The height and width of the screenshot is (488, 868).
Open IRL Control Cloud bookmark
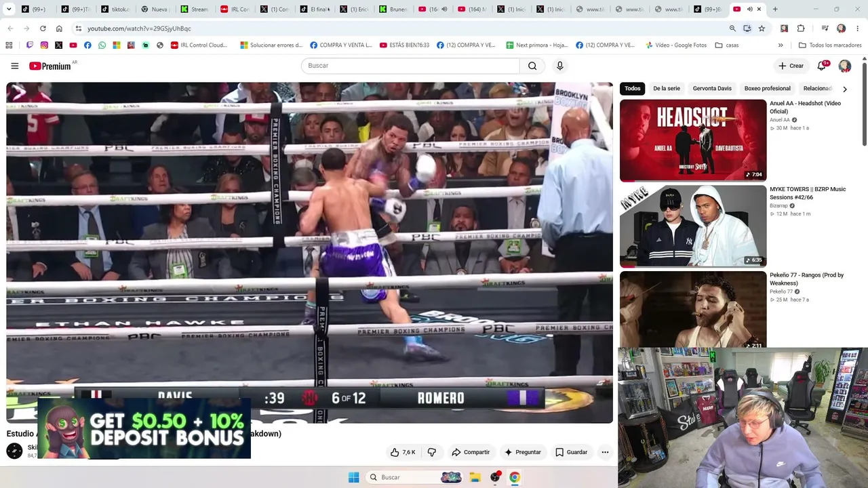click(x=199, y=45)
